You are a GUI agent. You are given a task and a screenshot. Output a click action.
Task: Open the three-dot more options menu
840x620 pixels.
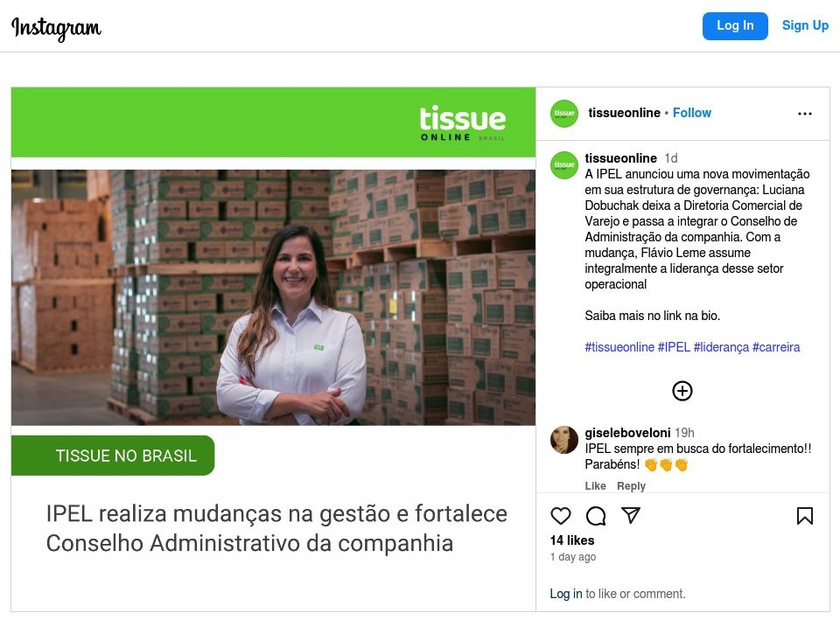pyautogui.click(x=805, y=114)
